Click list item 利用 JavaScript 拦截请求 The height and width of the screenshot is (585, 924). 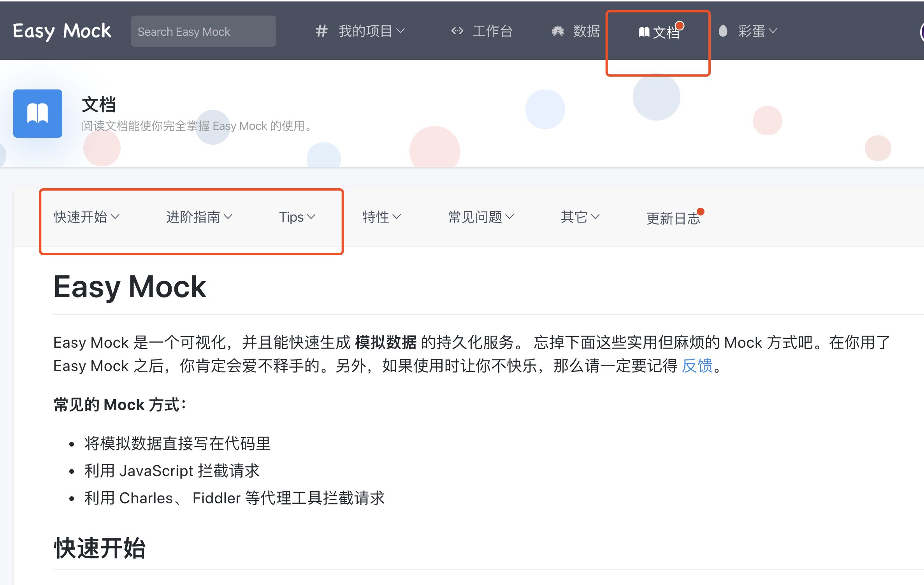pyautogui.click(x=172, y=471)
